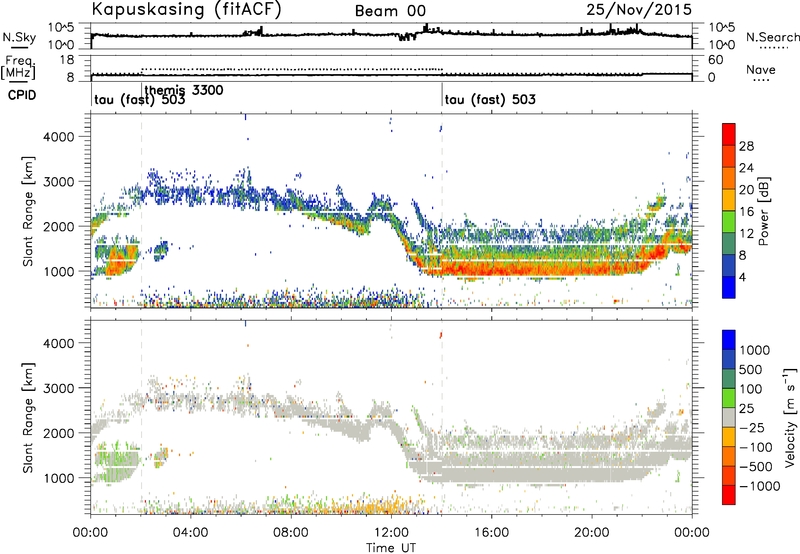Screen dimensions: 800x554
Task: Click the 4 tick on Power colorbar
Action: pyautogui.click(x=743, y=277)
